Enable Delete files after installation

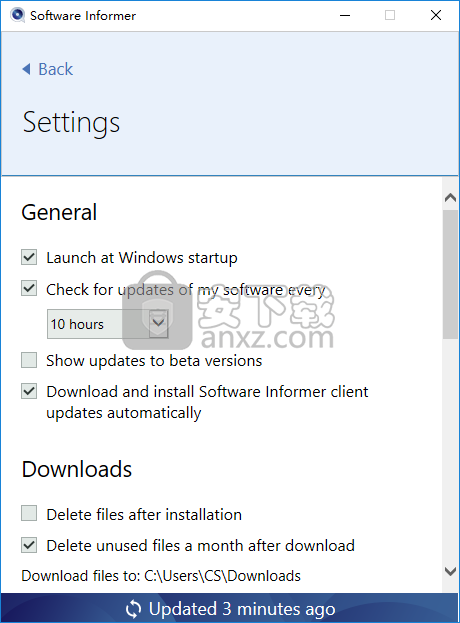29,513
